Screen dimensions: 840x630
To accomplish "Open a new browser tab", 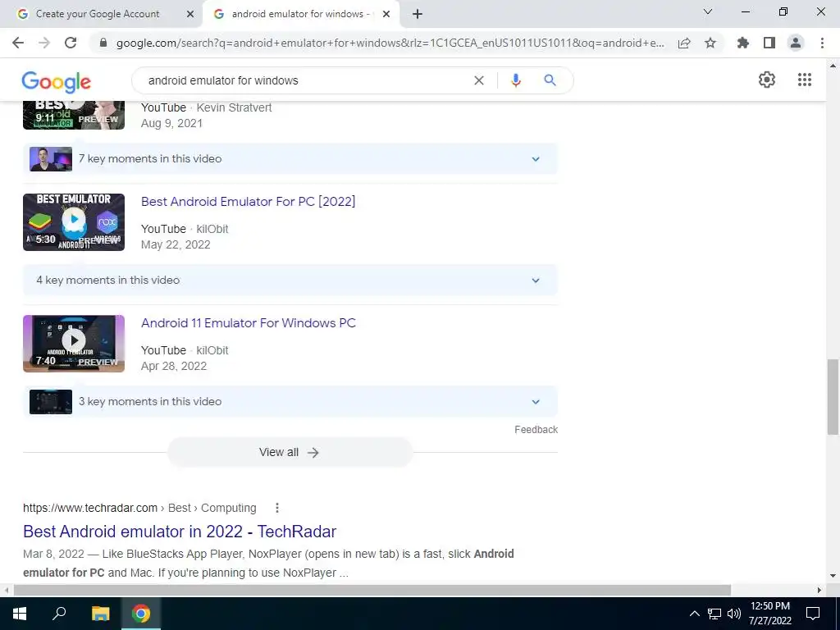I will coord(418,14).
